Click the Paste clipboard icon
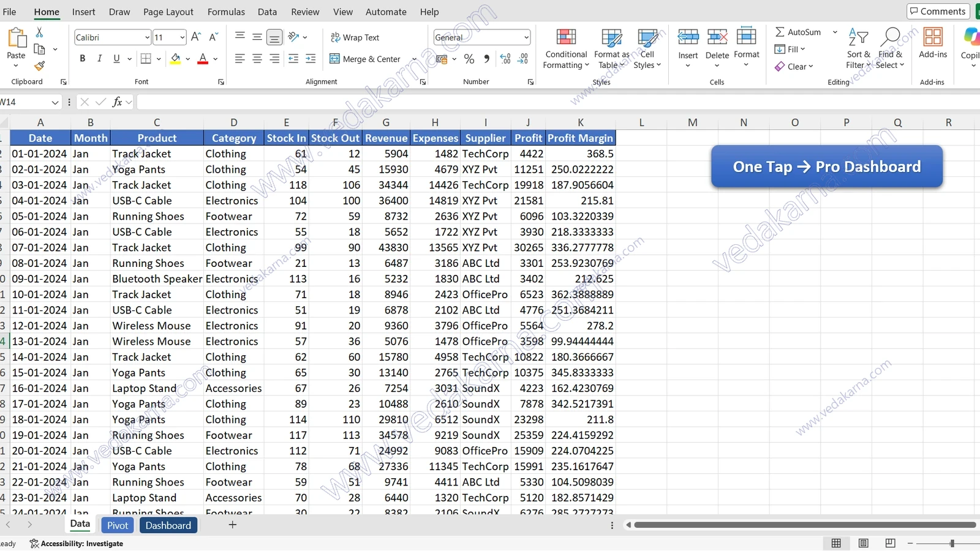Image resolution: width=980 pixels, height=551 pixels. [17, 38]
